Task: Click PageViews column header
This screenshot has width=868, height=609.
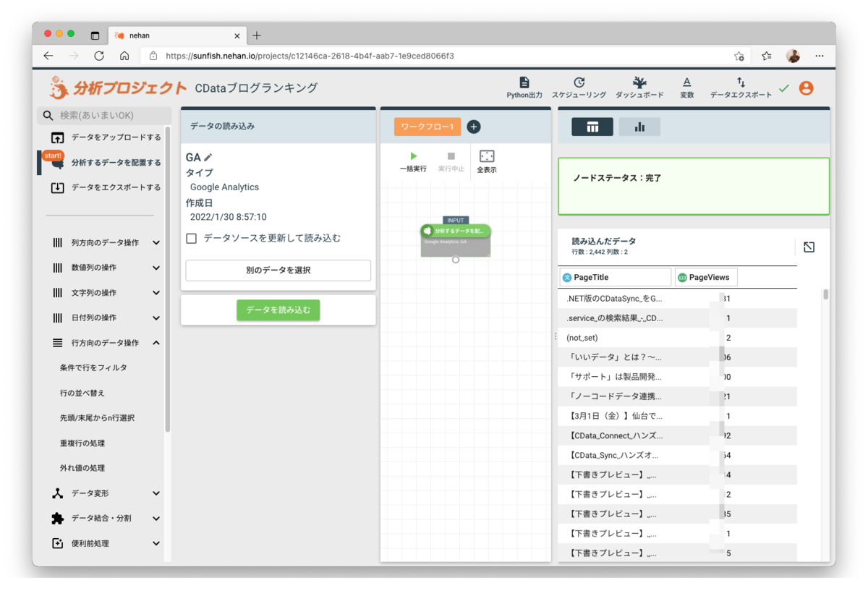Action: [706, 277]
